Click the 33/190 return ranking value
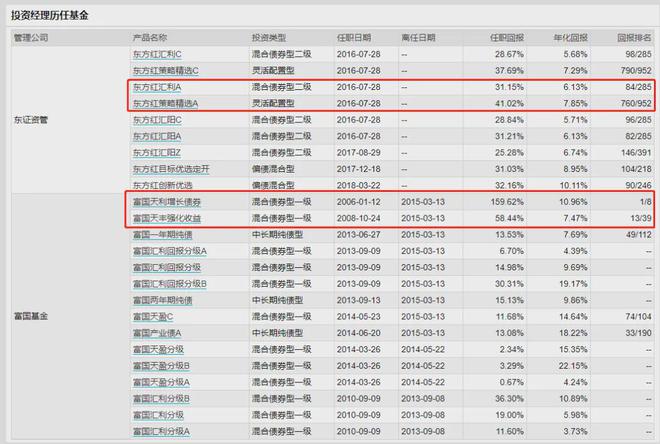Image resolution: width=660 pixels, height=444 pixels. point(639,333)
